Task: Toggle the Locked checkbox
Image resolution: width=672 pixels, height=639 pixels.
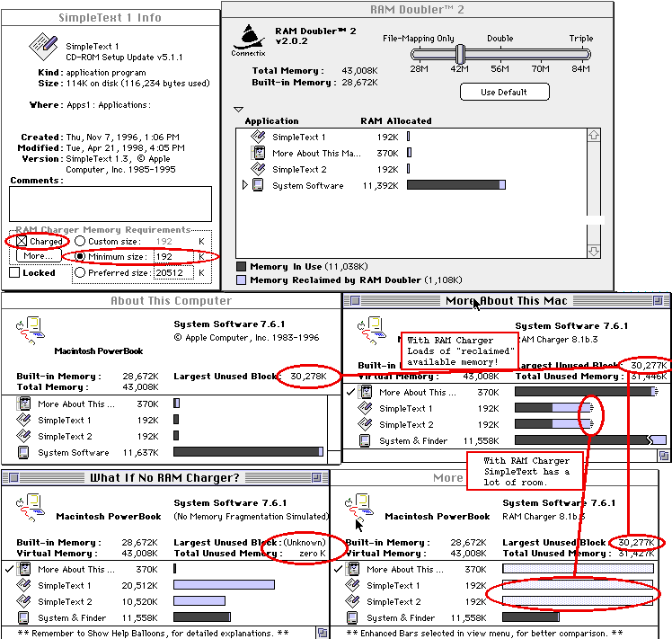Action: (x=14, y=272)
